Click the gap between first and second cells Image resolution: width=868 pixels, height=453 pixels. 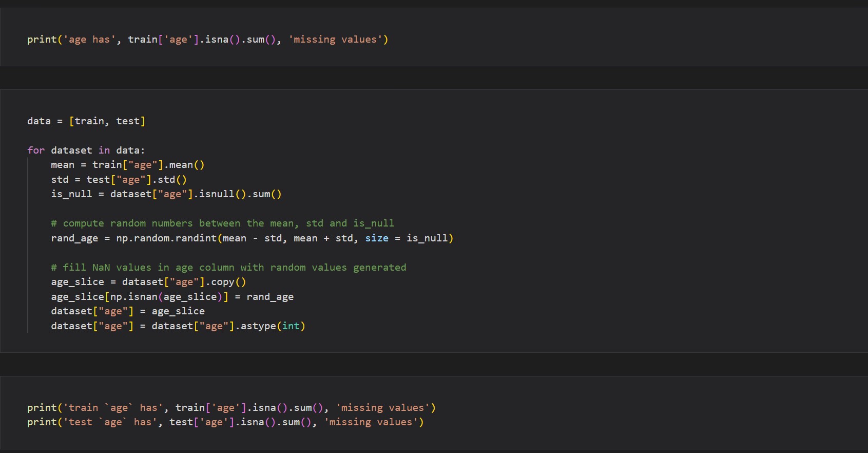click(434, 78)
